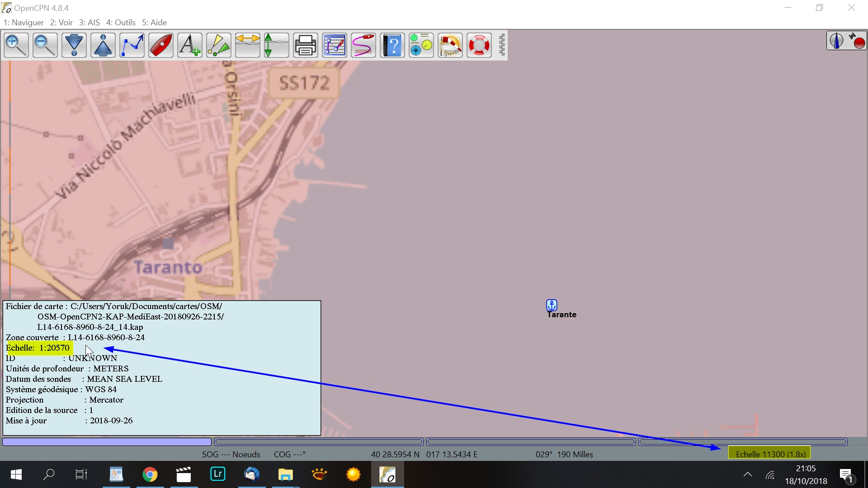Open the 1: Naviguer menu
The width and height of the screenshot is (868, 488).
pyautogui.click(x=24, y=23)
